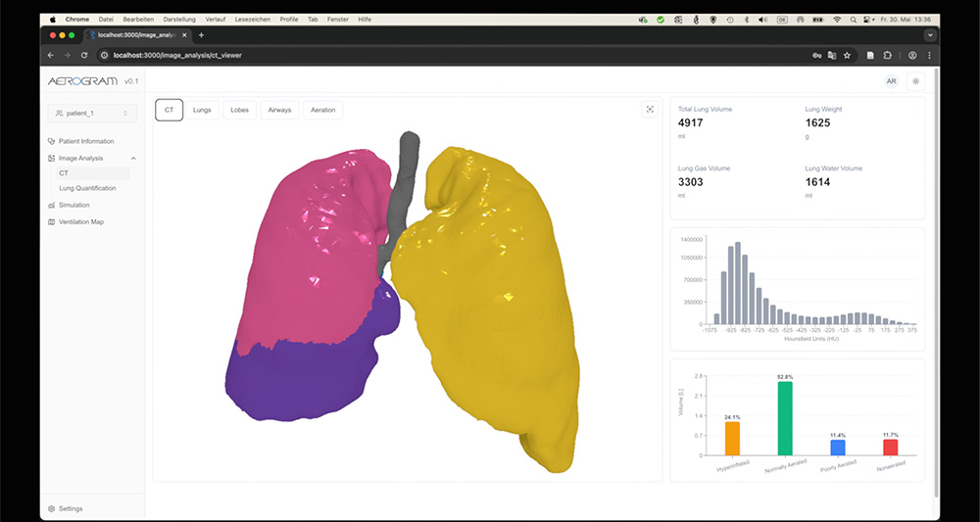
Task: Open the patient_1 selector dropdown
Action: (92, 113)
